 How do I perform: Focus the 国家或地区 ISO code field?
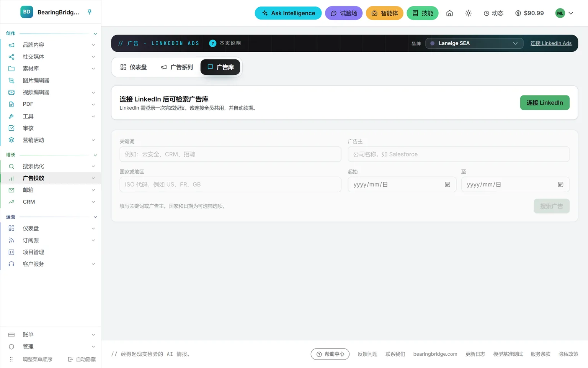tap(230, 184)
